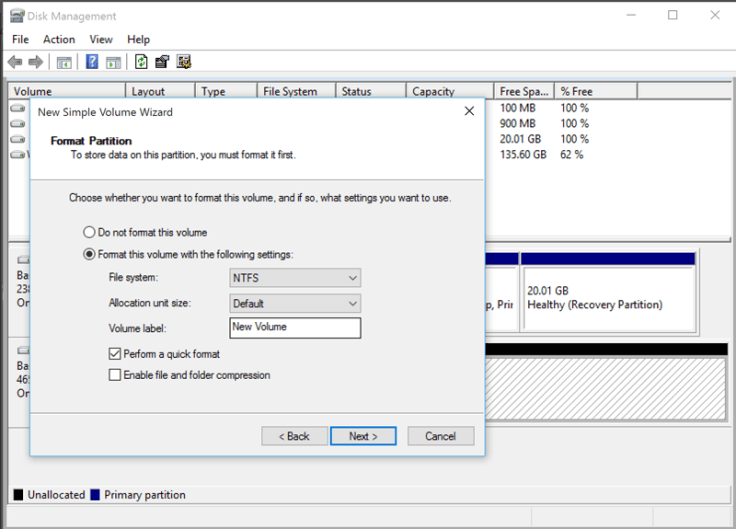Click the Next button in wizard
This screenshot has width=736, height=529.
click(363, 436)
